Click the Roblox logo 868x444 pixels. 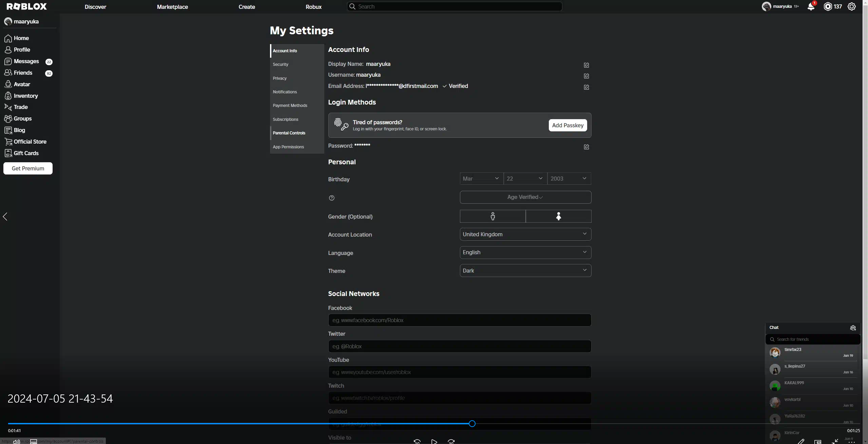click(27, 6)
